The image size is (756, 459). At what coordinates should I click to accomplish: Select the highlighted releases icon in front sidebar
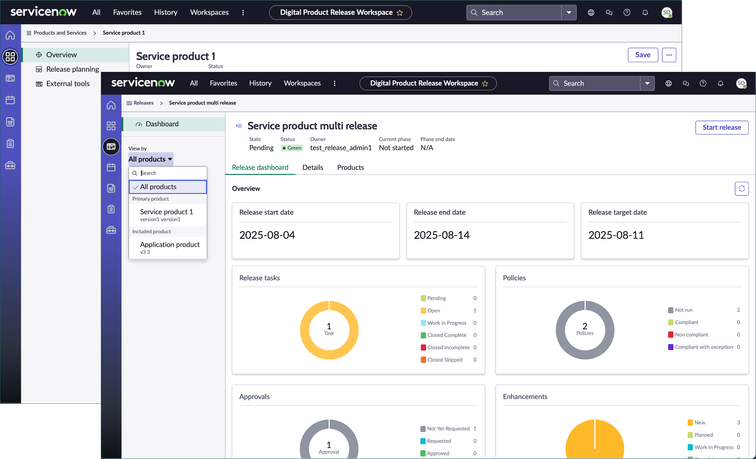pyautogui.click(x=111, y=147)
